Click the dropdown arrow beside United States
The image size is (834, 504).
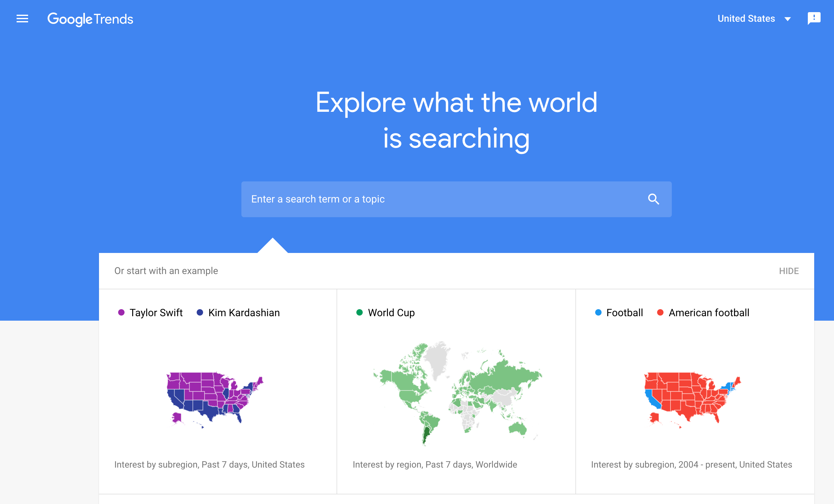pos(788,19)
